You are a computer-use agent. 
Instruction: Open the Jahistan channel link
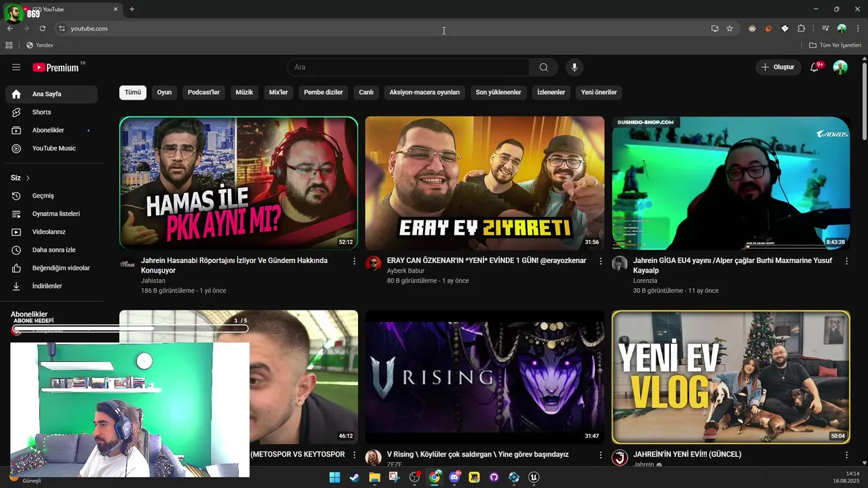pos(153,281)
